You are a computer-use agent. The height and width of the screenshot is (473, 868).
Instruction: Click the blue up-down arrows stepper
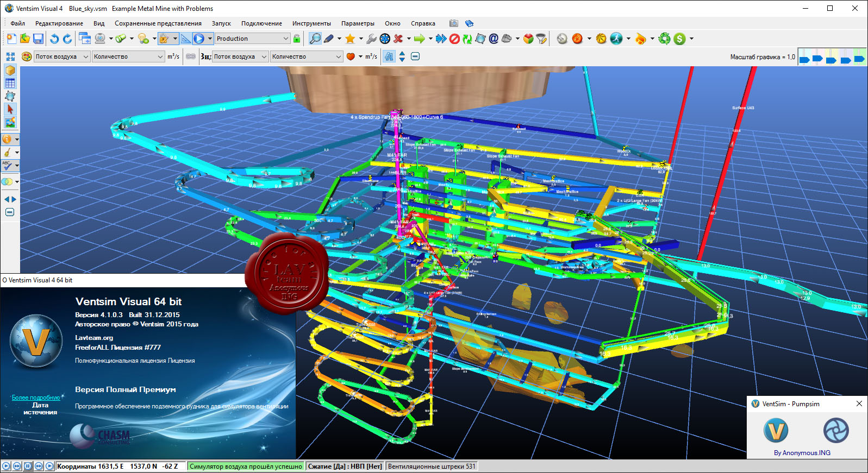[x=402, y=56]
